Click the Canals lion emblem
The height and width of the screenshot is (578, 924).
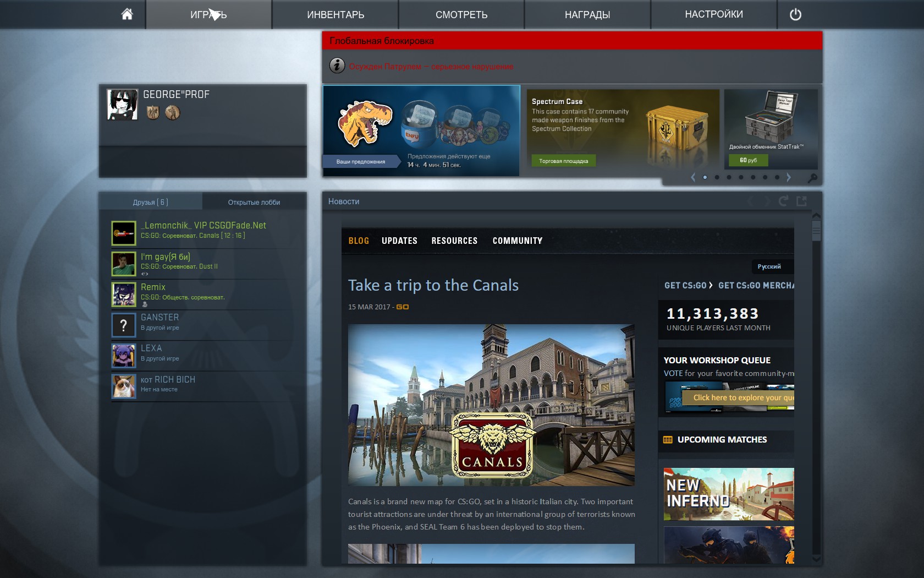coord(492,445)
